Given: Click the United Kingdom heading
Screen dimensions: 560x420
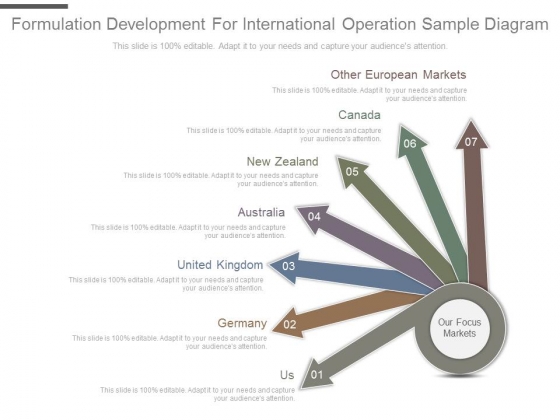Looking at the screenshot, I should (220, 265).
